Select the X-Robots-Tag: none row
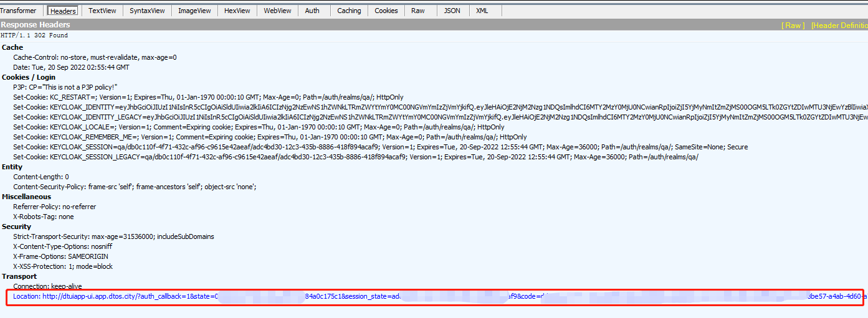 point(44,217)
